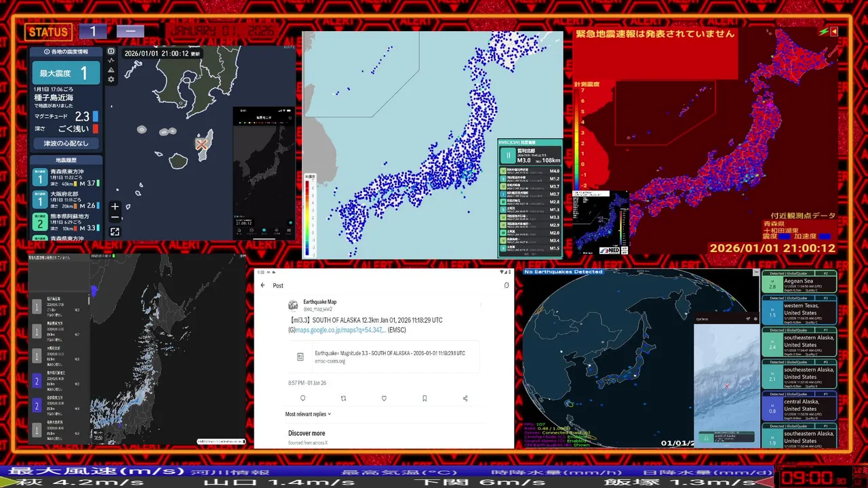Image resolution: width=868 pixels, height=488 pixels.
Task: Click the 最大震度 1 intensity card
Action: (66, 73)
